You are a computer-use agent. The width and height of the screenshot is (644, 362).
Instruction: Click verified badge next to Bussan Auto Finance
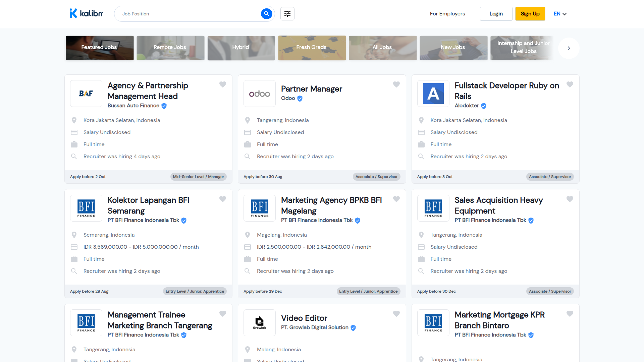(x=164, y=106)
